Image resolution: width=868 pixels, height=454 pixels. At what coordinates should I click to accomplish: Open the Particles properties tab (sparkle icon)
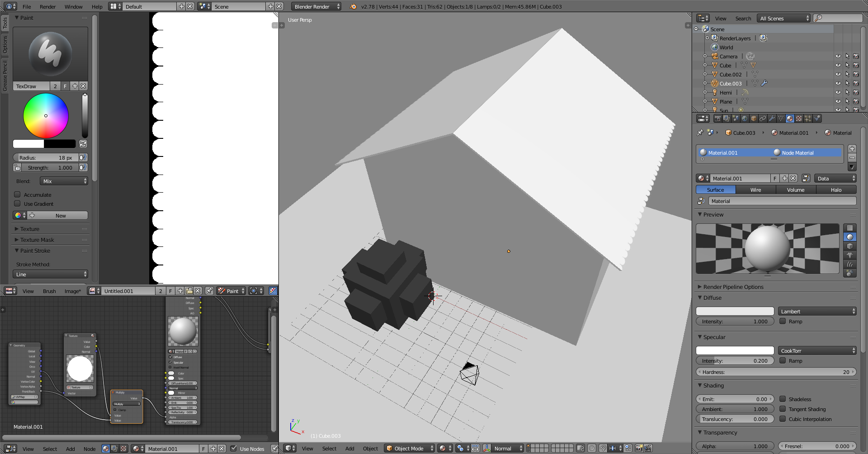click(808, 118)
